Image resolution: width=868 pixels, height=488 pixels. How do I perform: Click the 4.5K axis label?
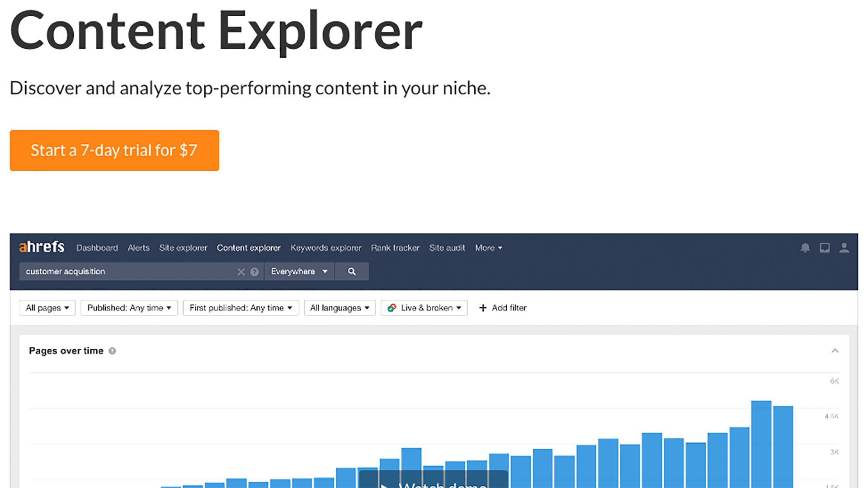(x=832, y=416)
